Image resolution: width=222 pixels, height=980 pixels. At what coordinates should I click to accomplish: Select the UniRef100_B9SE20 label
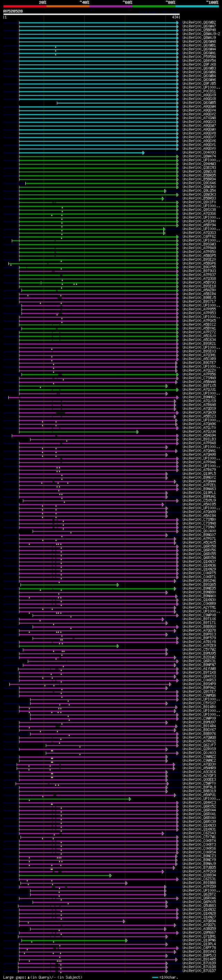pyautogui.click(x=199, y=259)
